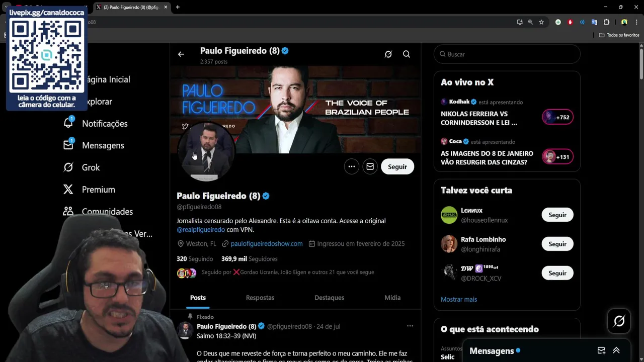Follow Paulo Figueiredo with Seguir button

click(x=397, y=167)
